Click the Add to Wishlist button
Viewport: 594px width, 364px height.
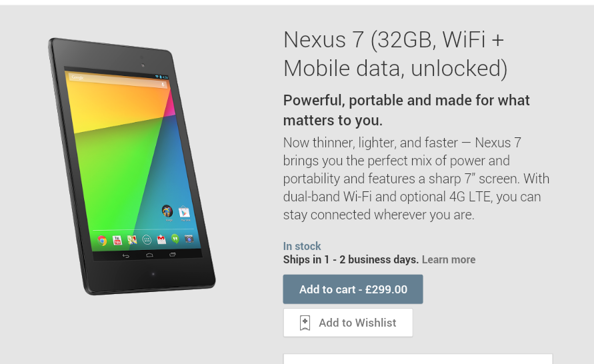point(348,323)
